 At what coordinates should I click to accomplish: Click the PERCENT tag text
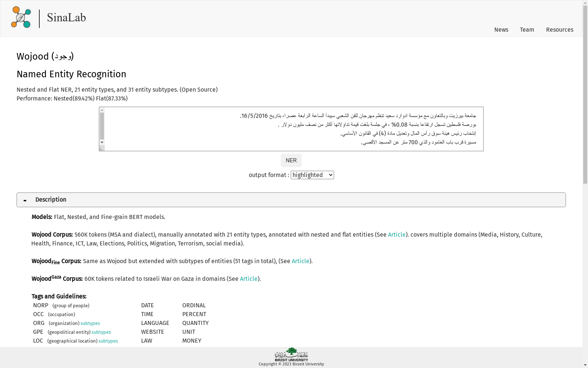(x=194, y=314)
